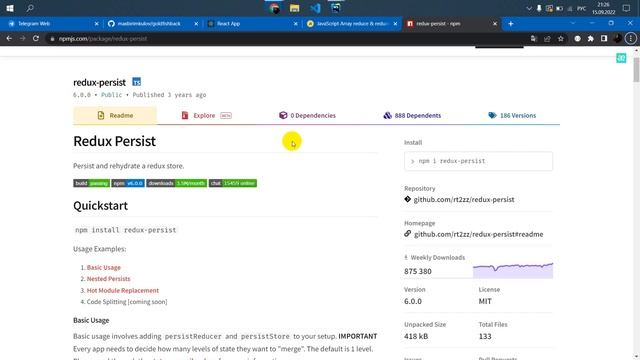Click the 418 kB unpacked size value

(x=416, y=336)
